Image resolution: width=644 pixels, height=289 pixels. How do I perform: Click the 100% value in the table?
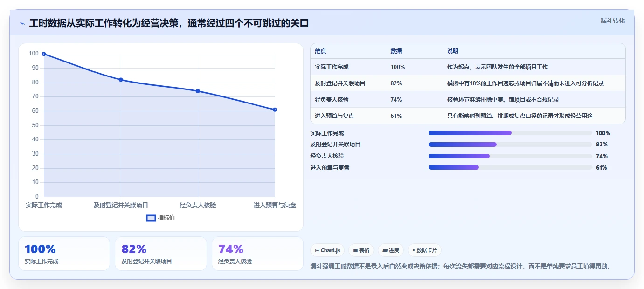(x=398, y=67)
